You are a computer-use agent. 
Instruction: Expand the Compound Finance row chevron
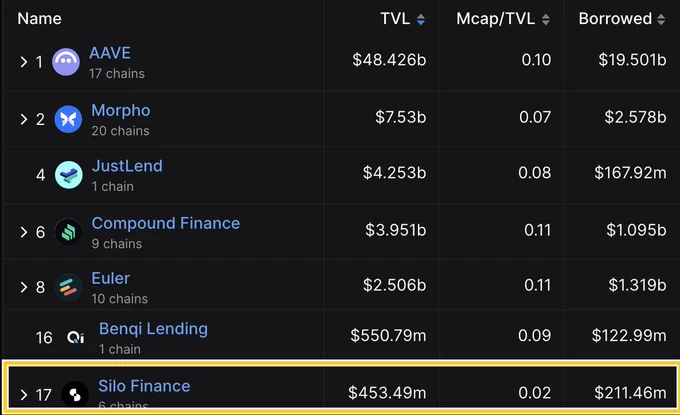[23, 232]
